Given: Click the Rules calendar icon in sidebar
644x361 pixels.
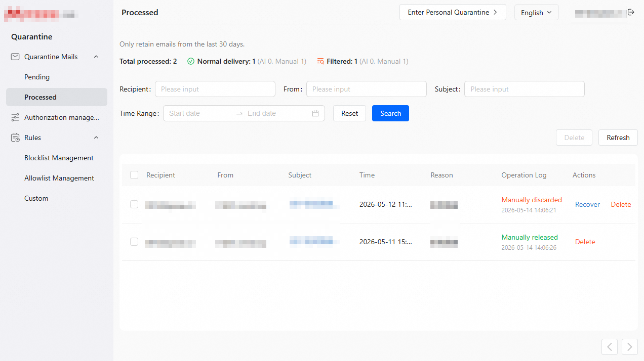Looking at the screenshot, I should (x=15, y=138).
